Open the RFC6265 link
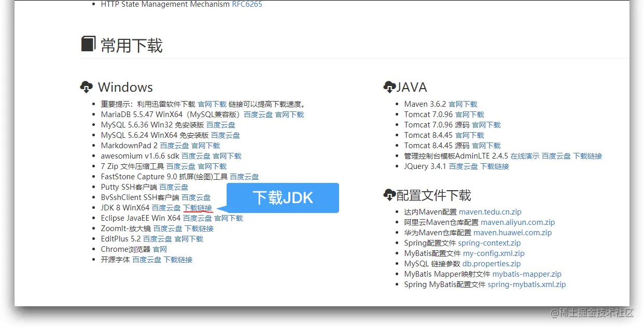This screenshot has width=644, height=328. [x=247, y=4]
